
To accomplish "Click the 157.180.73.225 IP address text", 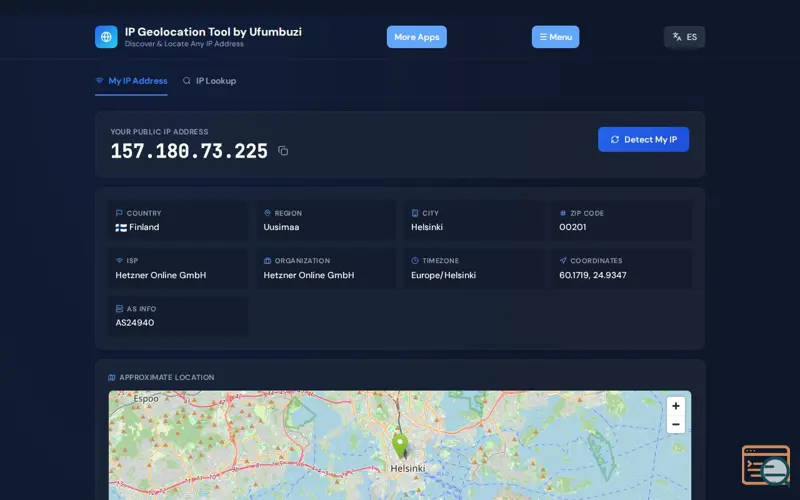I will 189,151.
